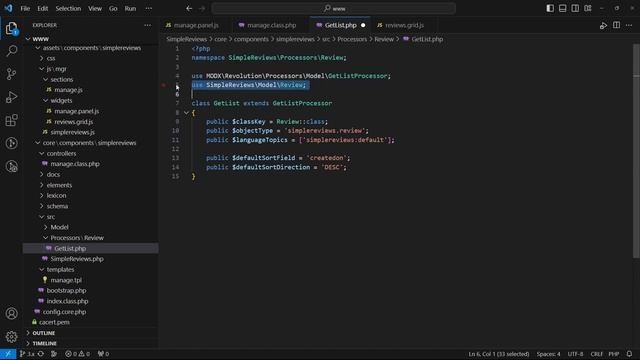Open the Go menu
This screenshot has width=640, height=360.
(x=113, y=8)
